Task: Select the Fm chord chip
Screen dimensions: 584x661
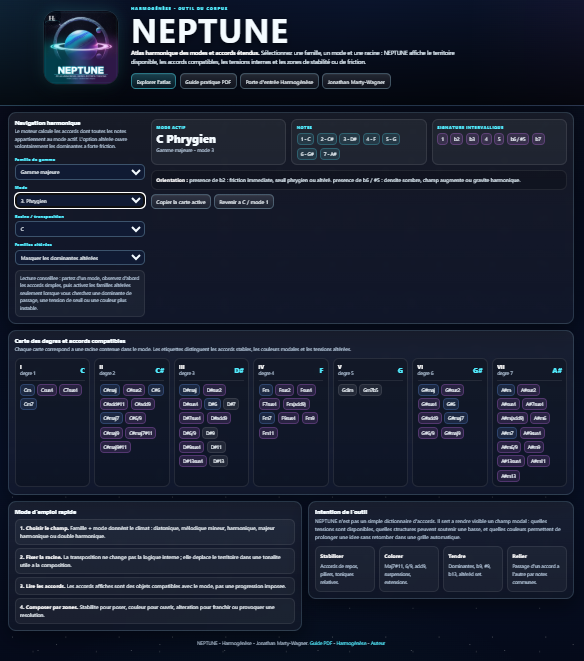Action: click(x=266, y=390)
